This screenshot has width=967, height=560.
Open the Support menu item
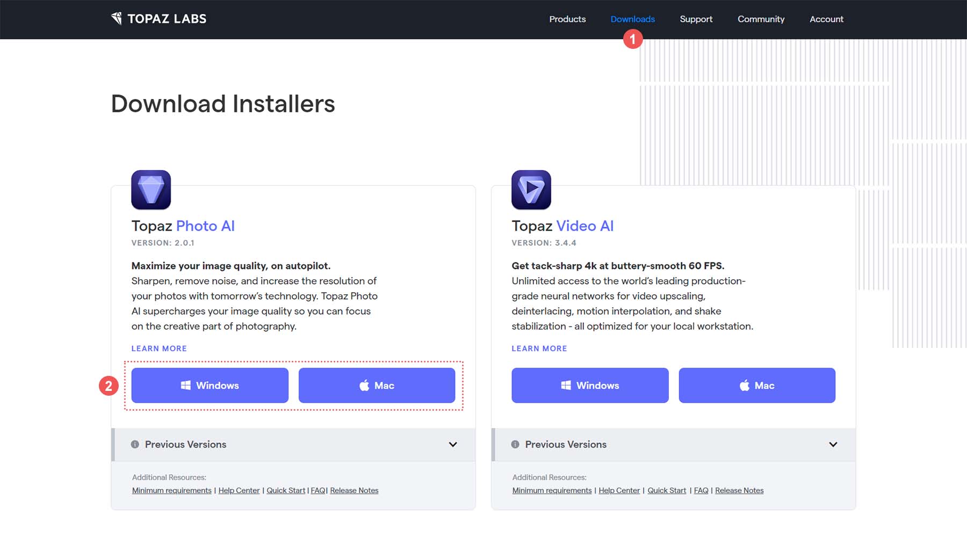pos(696,19)
